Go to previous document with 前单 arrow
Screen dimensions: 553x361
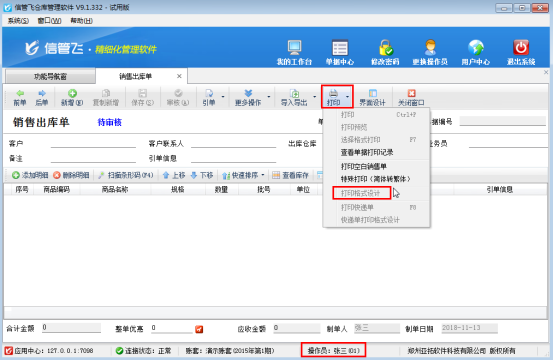(x=20, y=93)
